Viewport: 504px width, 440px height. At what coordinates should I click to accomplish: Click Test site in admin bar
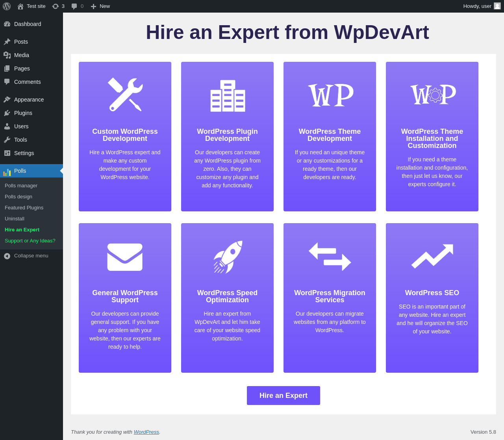[36, 6]
